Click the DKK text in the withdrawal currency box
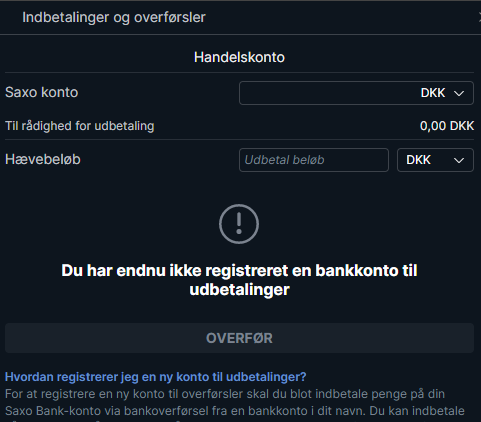The height and width of the screenshot is (422, 481). (418, 160)
